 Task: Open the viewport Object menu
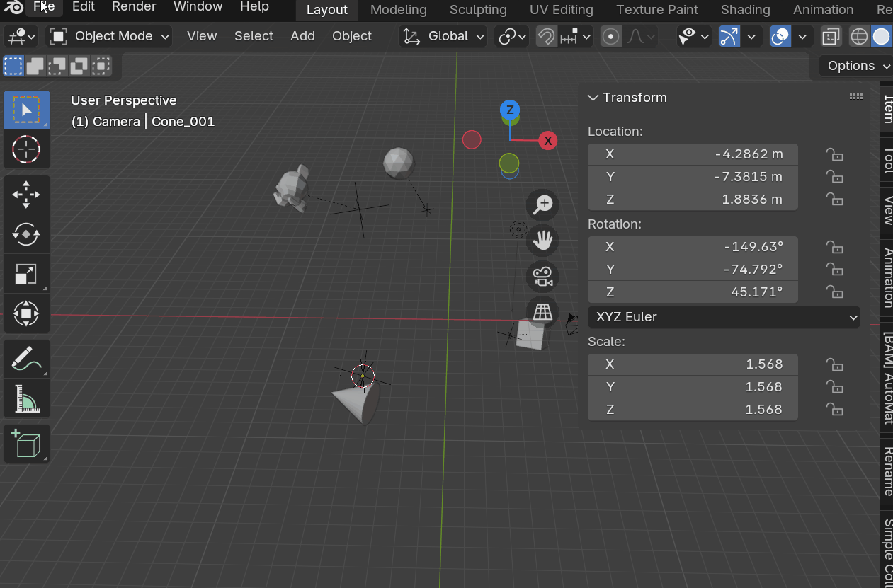[352, 36]
